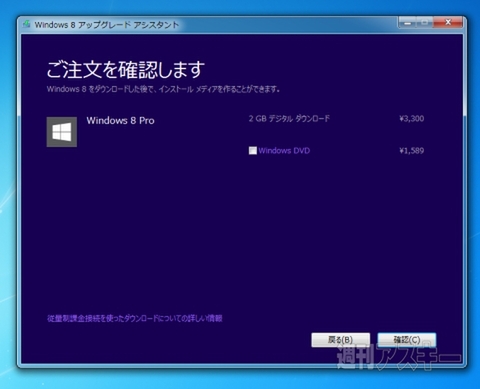Screen dimensions: 480x389
Task: Tick the Windows DVD checkbox
Action: tap(253, 151)
